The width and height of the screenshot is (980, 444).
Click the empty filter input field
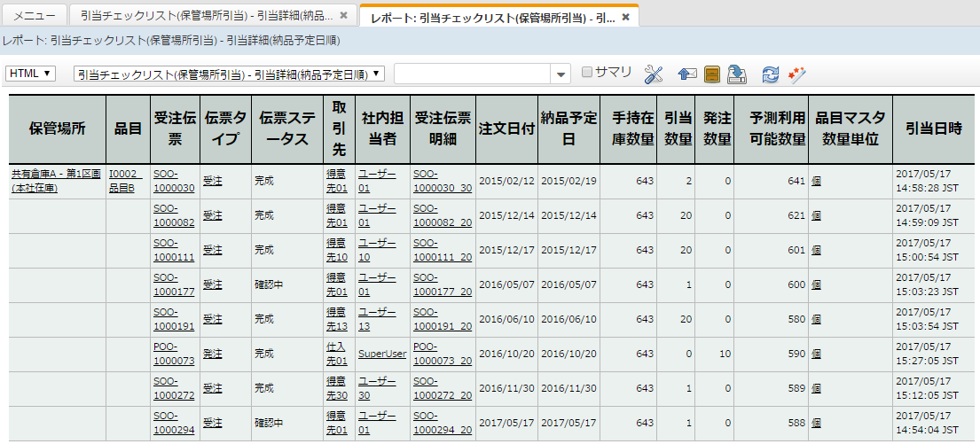(x=472, y=74)
